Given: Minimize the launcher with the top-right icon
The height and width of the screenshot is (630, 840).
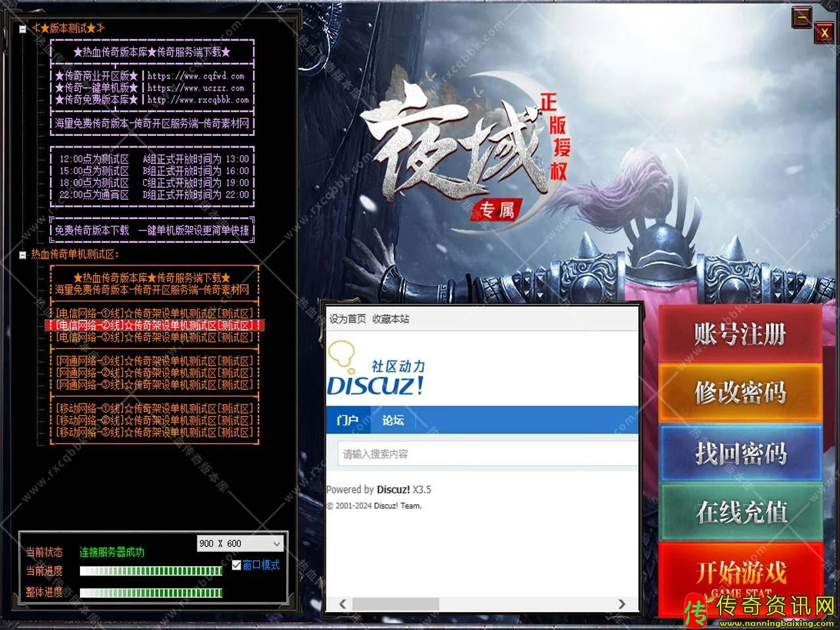Looking at the screenshot, I should click(x=802, y=17).
